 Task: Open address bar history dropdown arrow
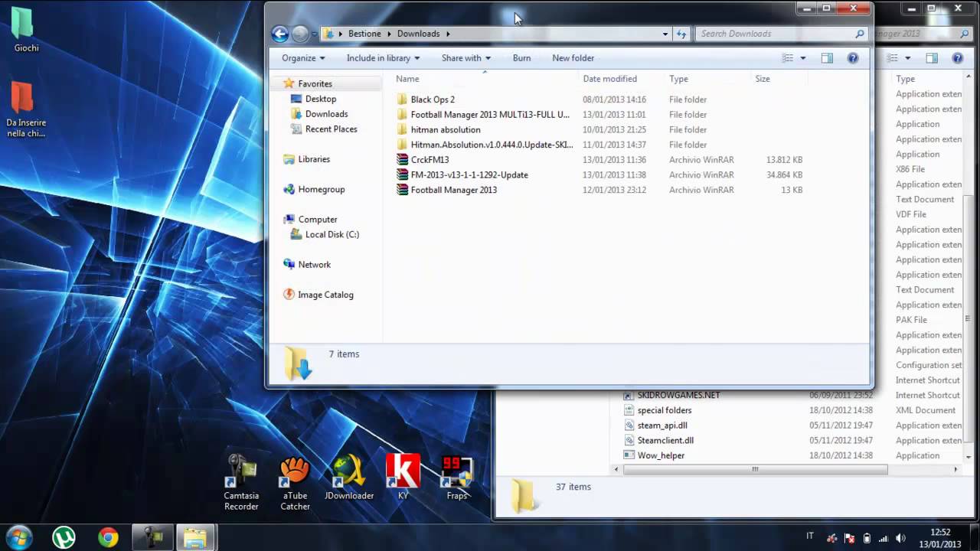[x=665, y=34]
